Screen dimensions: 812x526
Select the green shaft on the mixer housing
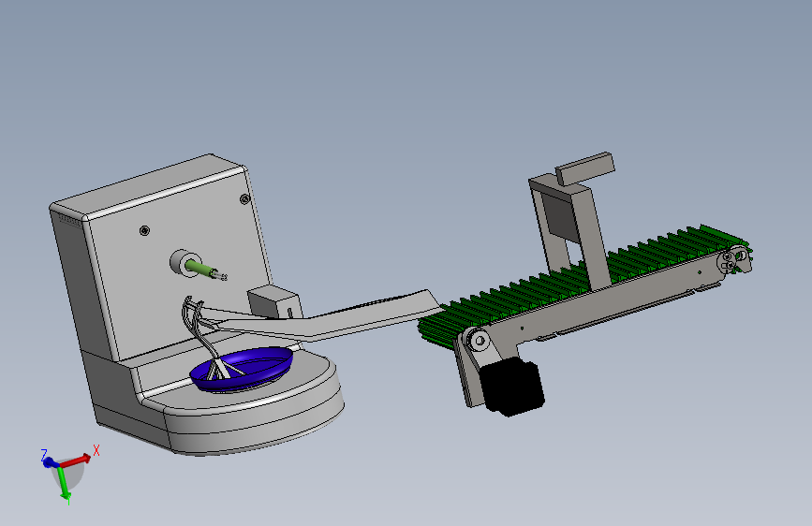click(199, 269)
